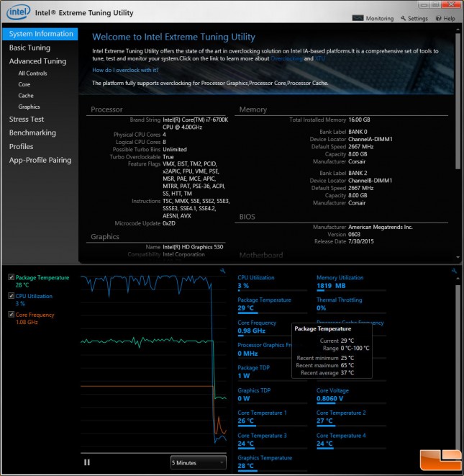This screenshot has height=476, width=464.
Task: Click the Core Voltage 0.8060 V monitor
Action: 351,395
